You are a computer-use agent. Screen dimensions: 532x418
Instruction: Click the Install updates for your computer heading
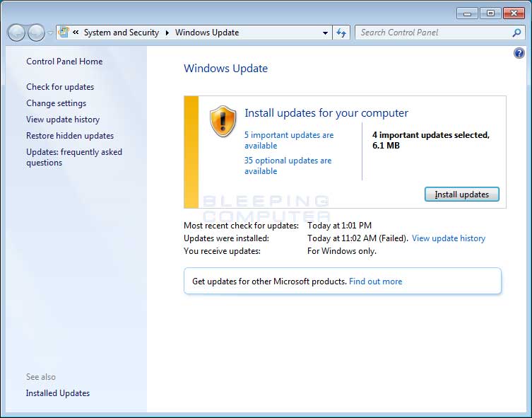[x=326, y=113]
